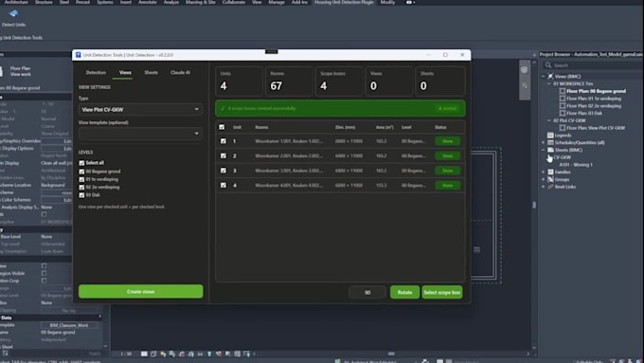Image resolution: width=644 pixels, height=363 pixels.
Task: Click the view scale 1:50 in view control bar
Action: [126, 354]
